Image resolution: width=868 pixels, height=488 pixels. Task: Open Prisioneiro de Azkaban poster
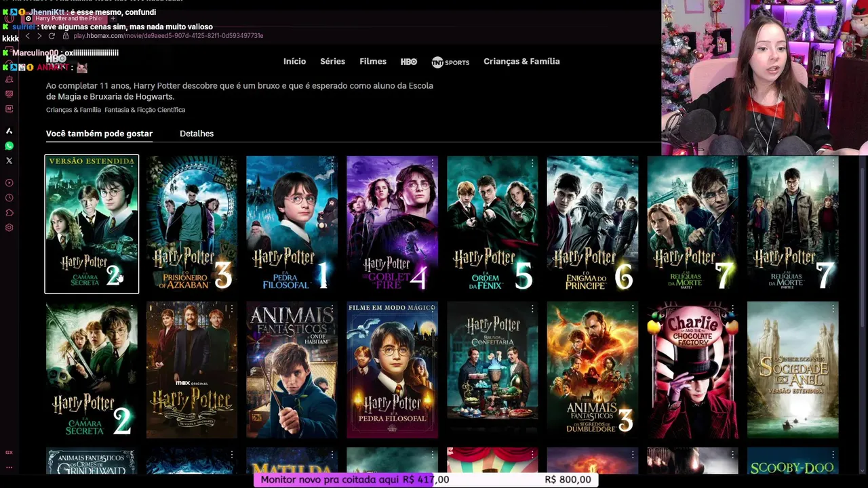[x=192, y=224]
